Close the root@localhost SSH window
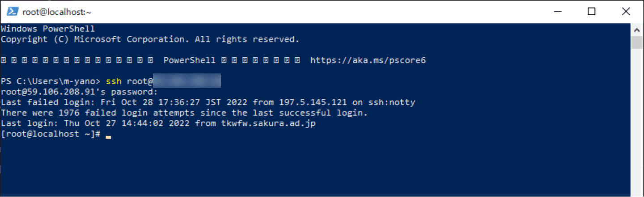Image resolution: width=644 pixels, height=197 pixels. (x=626, y=12)
